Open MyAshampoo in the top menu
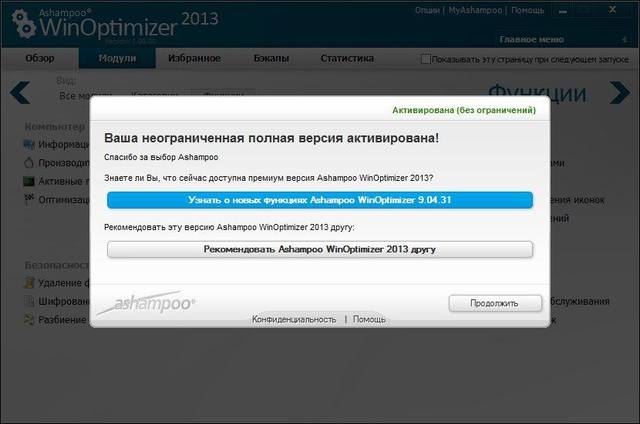 point(475,10)
